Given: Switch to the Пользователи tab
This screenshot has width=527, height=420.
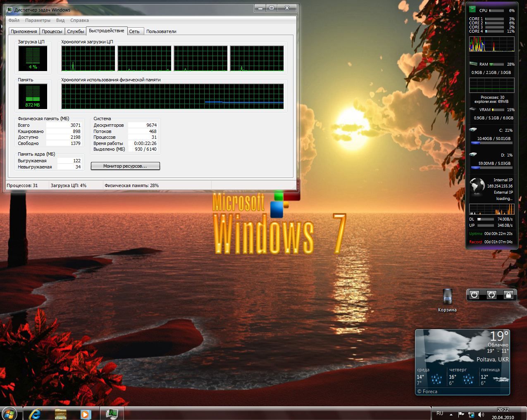Looking at the screenshot, I should click(161, 31).
